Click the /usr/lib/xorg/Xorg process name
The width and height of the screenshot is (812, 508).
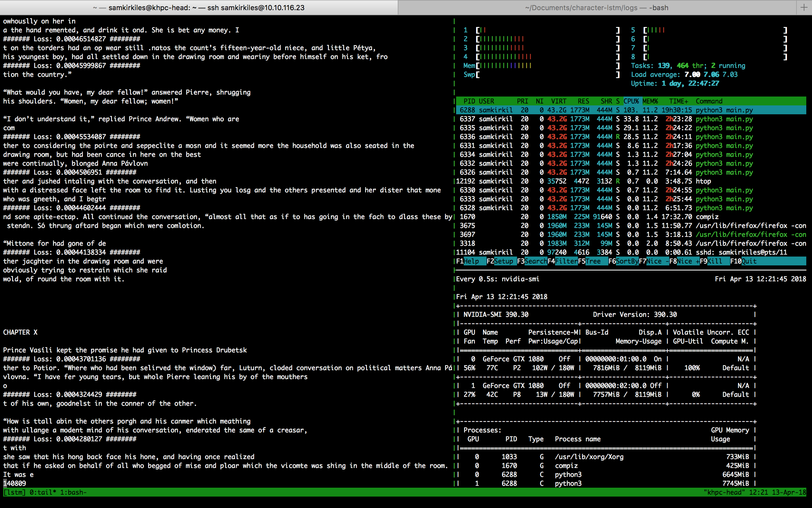589,457
